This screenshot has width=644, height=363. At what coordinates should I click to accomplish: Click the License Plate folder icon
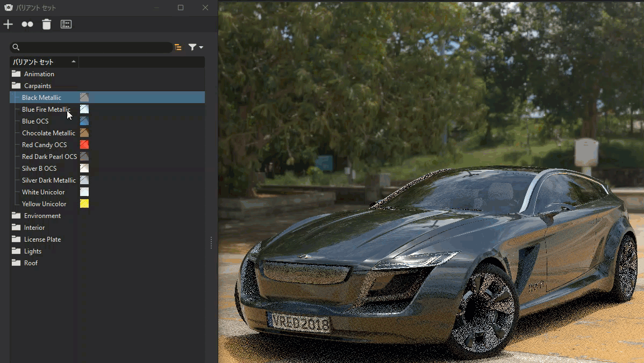(x=16, y=239)
